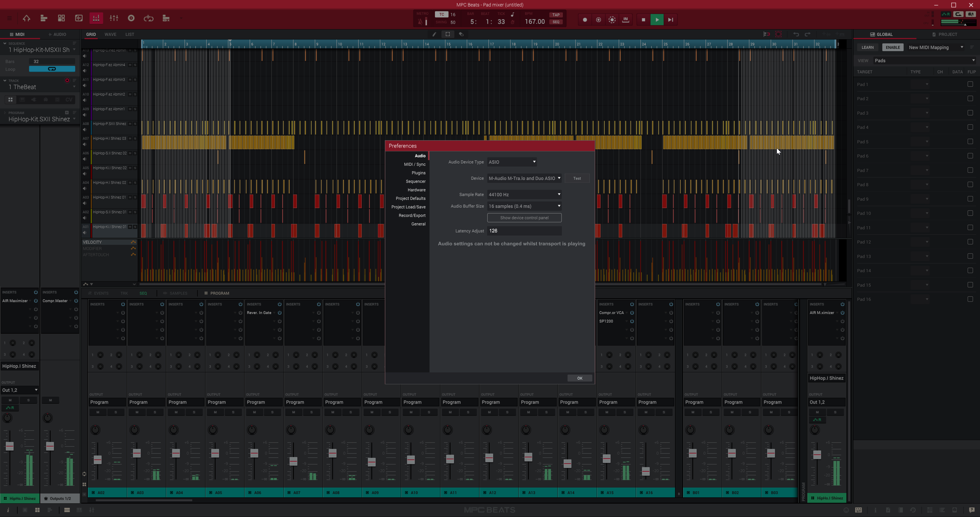Viewport: 980px width, 517px height.
Task: Switch to the LIST view tab
Action: coord(130,34)
